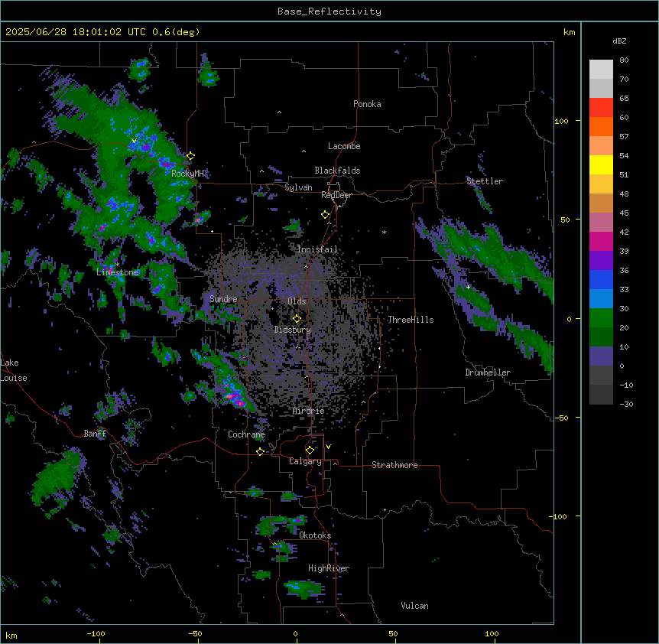The height and width of the screenshot is (644, 659).
Task: Click the km unit label in the bottom left
Action: click(x=11, y=636)
